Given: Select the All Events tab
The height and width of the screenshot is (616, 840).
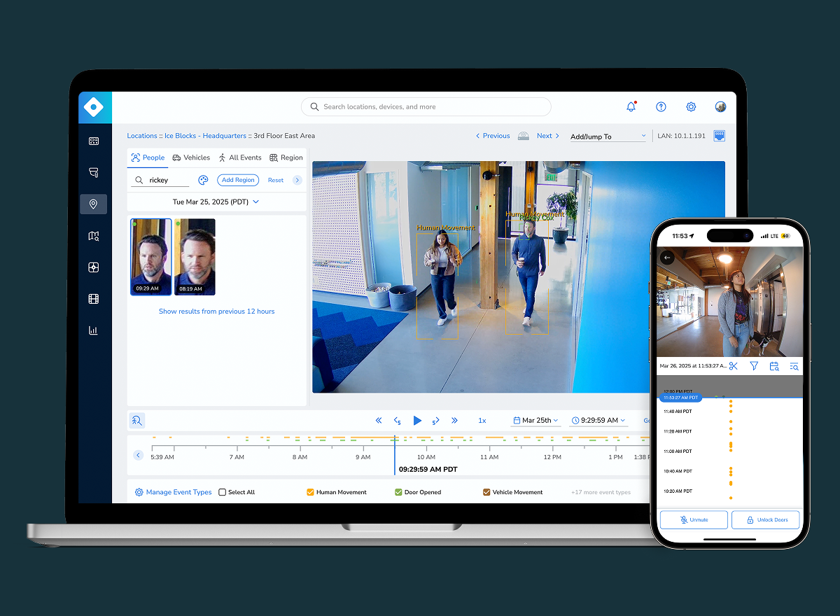Looking at the screenshot, I should pyautogui.click(x=240, y=157).
